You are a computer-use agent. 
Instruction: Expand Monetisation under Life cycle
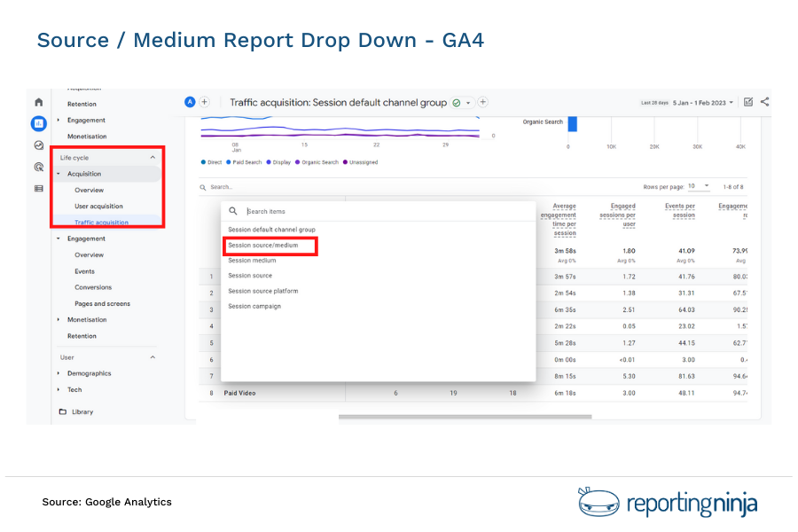click(x=59, y=320)
